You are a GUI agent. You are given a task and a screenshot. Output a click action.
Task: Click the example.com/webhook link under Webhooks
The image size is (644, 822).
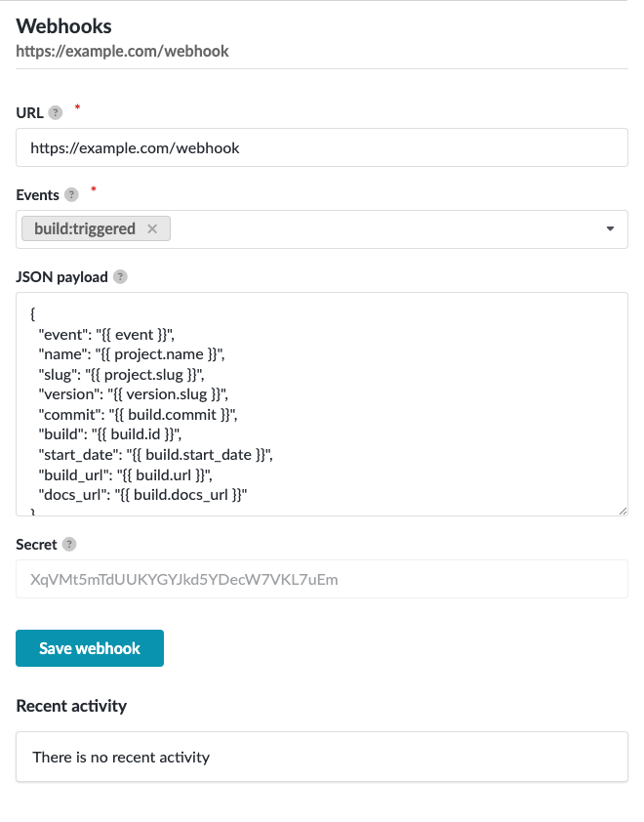pos(122,51)
